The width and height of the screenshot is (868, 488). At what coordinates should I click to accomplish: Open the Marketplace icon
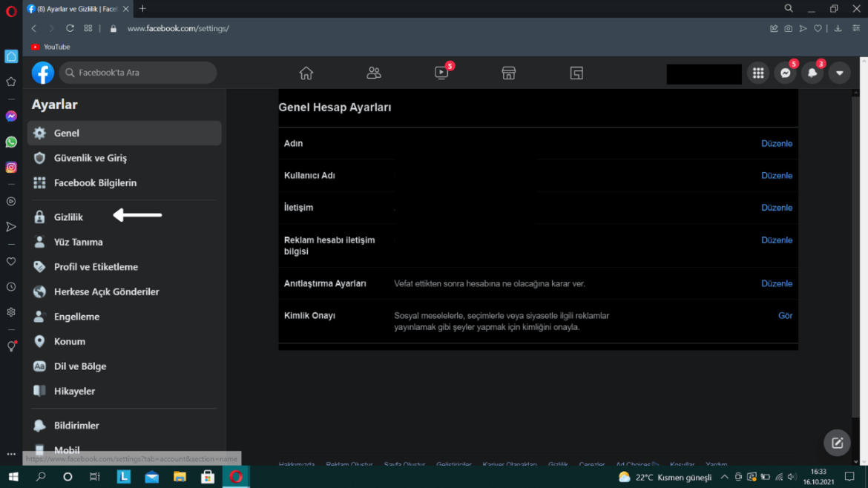click(x=508, y=73)
